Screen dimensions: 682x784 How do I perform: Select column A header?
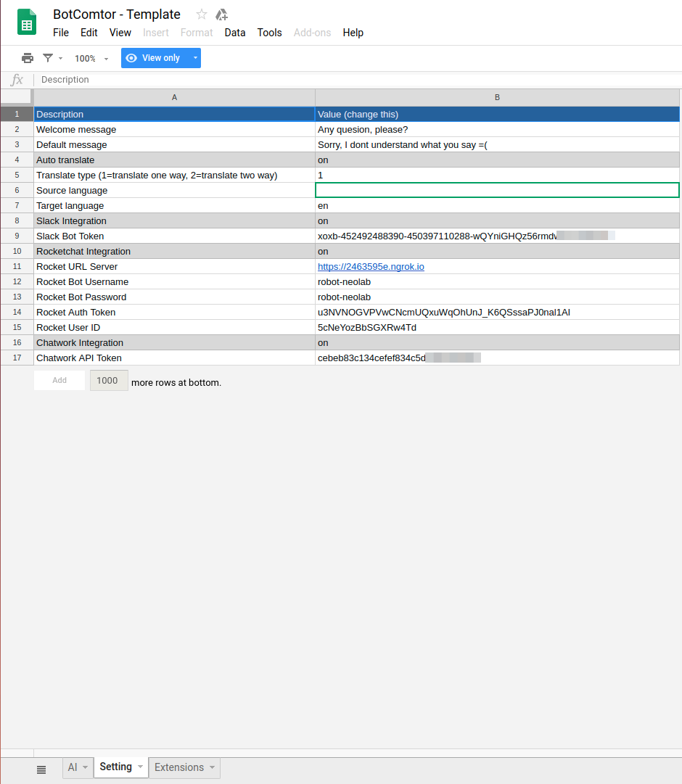tap(174, 97)
